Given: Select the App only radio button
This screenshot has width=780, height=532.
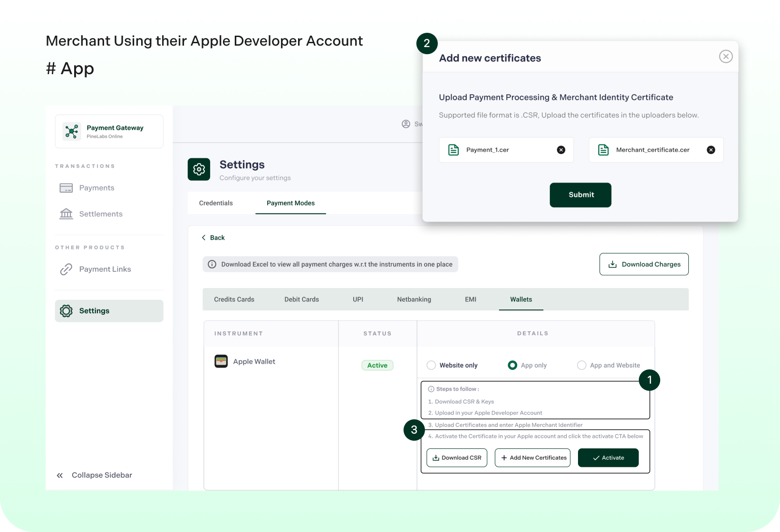Looking at the screenshot, I should coord(512,365).
